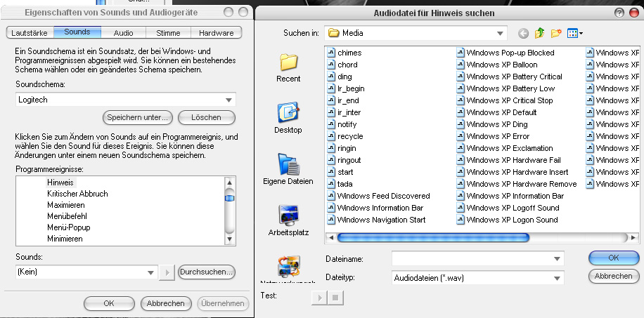Select Windows XP Hardware Insert file
The image size is (644, 318).
click(513, 172)
